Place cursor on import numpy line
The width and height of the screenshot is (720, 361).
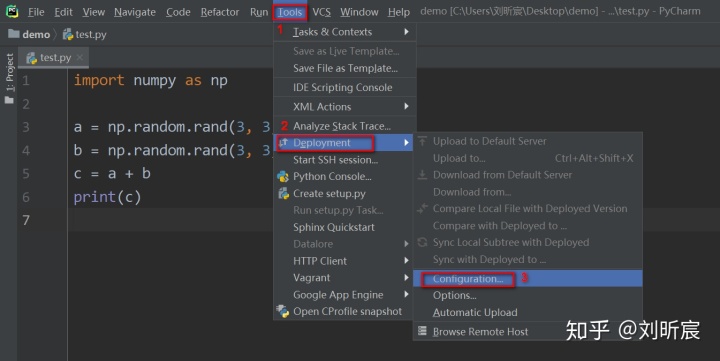pos(151,80)
